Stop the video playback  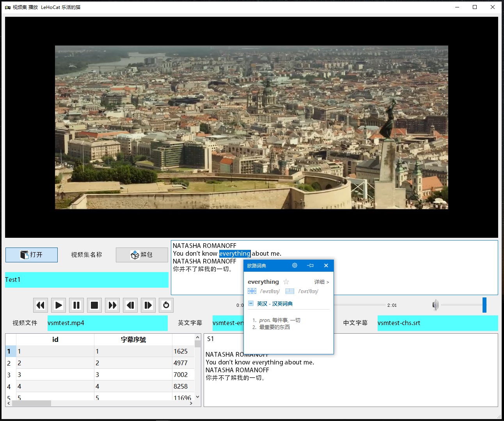94,305
